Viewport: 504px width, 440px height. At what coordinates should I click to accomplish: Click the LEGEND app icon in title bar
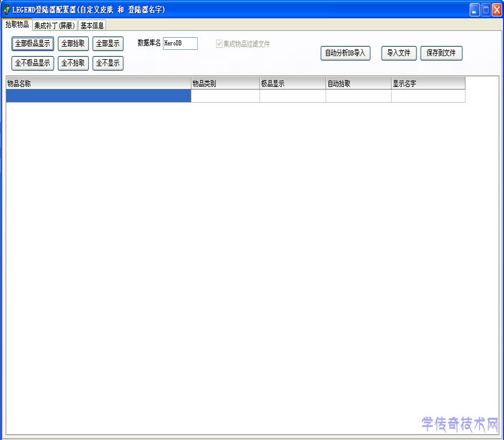click(x=7, y=9)
